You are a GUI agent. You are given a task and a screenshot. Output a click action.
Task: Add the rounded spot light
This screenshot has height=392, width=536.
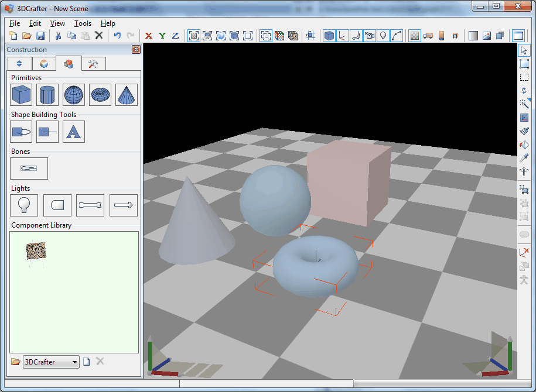tap(57, 205)
